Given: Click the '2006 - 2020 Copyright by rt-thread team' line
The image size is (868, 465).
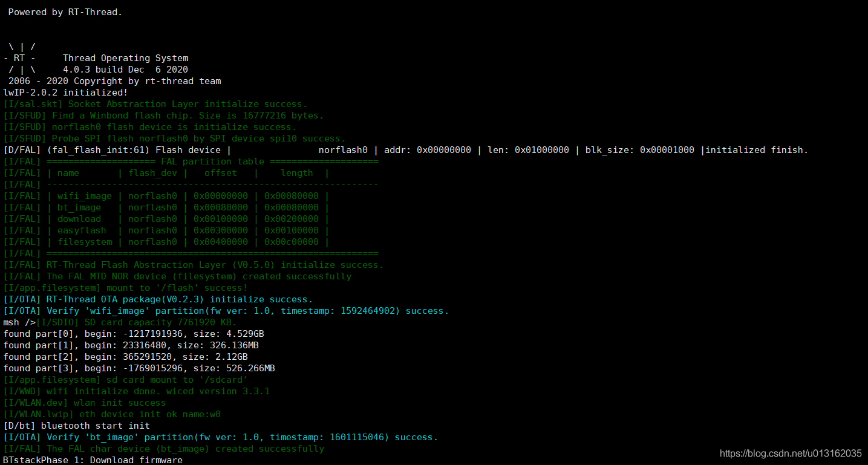Looking at the screenshot, I should pyautogui.click(x=115, y=81).
